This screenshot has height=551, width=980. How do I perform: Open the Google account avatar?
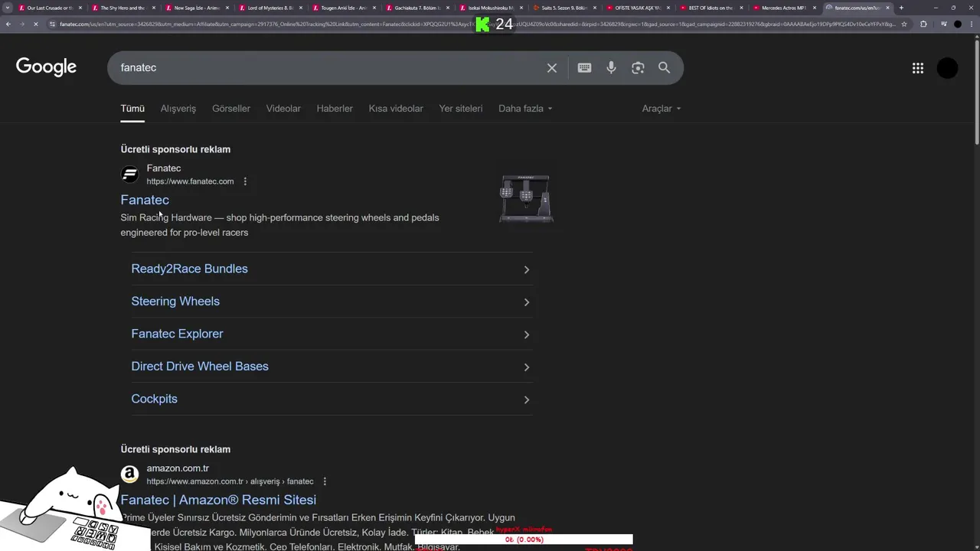click(x=947, y=68)
